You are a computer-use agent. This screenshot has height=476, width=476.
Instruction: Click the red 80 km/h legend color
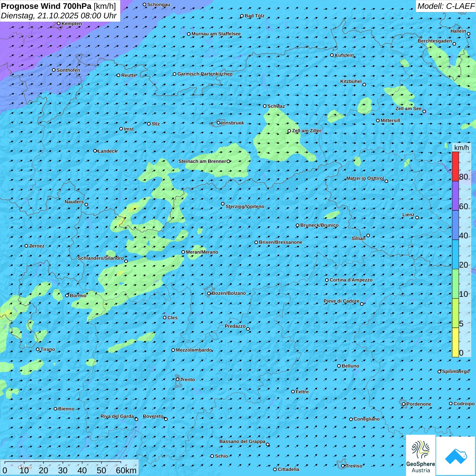455,166
